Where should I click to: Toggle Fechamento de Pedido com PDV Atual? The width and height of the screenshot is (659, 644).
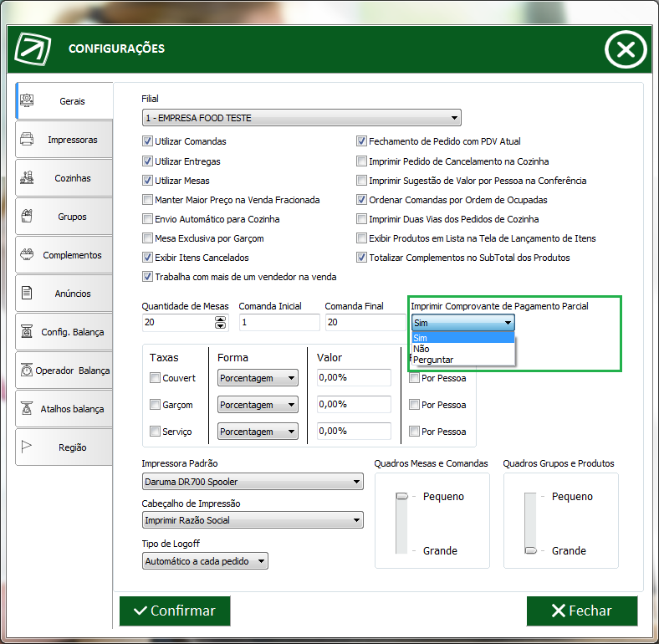pos(361,141)
